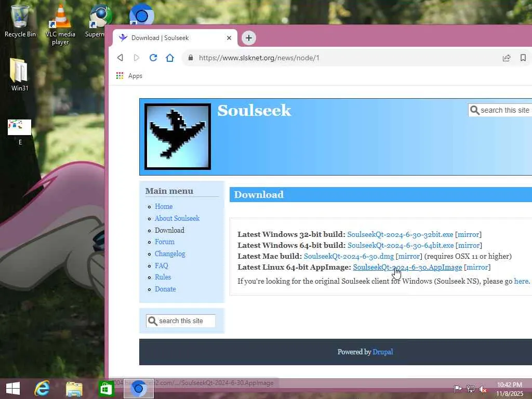Open Action Center flag tray icon
Viewport: 532px width, 399px height.
(x=458, y=389)
